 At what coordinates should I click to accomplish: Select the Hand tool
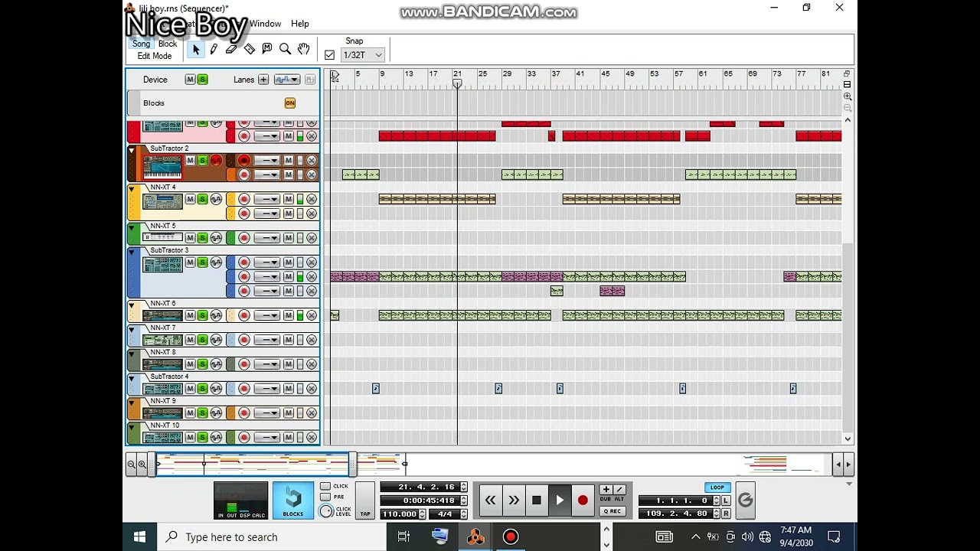(x=303, y=49)
